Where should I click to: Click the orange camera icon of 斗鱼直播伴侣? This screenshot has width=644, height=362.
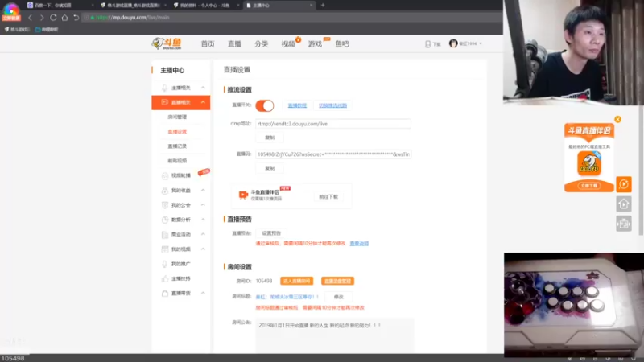(x=243, y=195)
